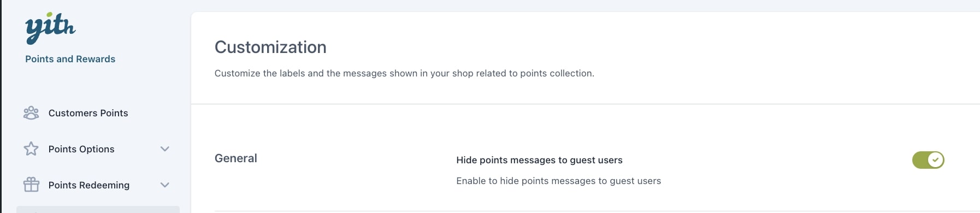
Task: Click the gift box icon for Points Redeeming
Action: tap(31, 185)
